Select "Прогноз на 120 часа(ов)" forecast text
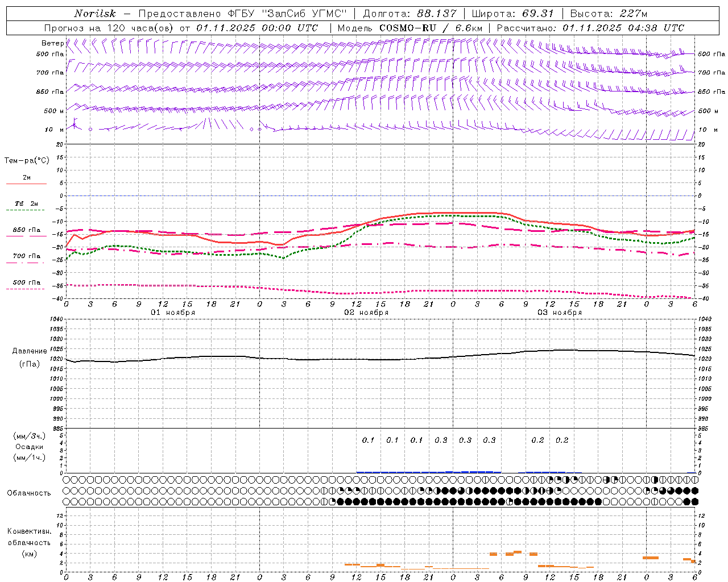The height and width of the screenshot is (582, 728). (x=109, y=28)
